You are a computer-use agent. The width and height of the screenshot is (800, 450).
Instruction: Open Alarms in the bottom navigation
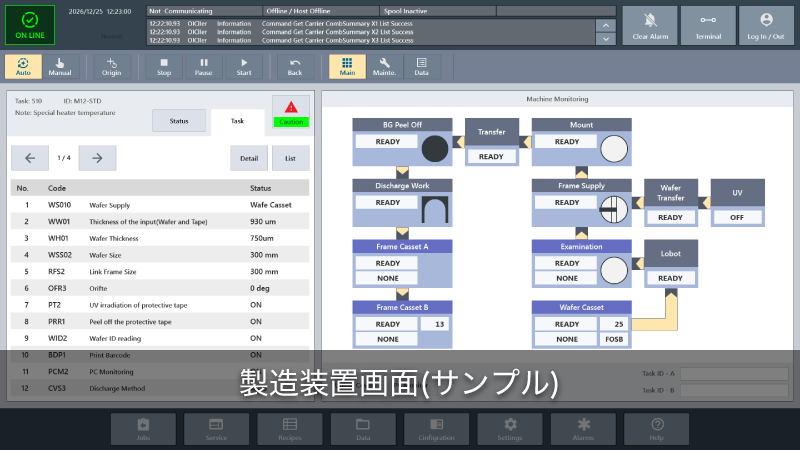click(583, 429)
